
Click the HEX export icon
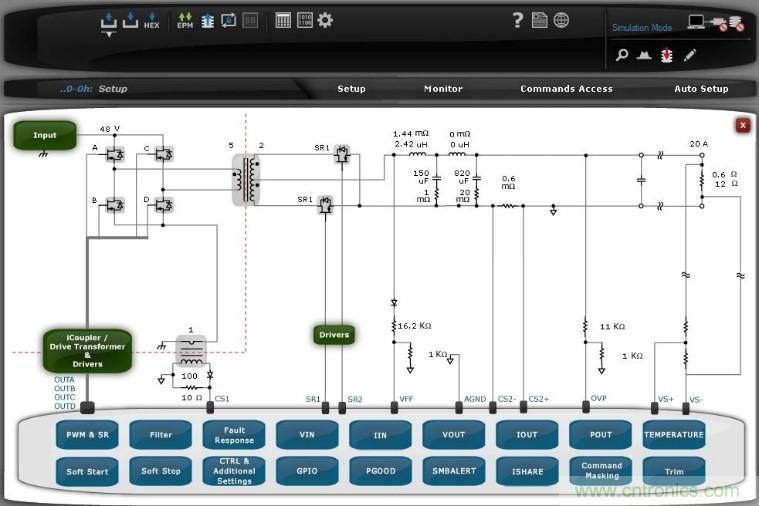click(x=151, y=21)
